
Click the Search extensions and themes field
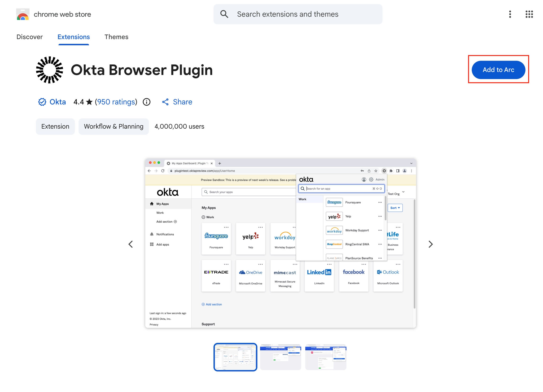coord(298,14)
